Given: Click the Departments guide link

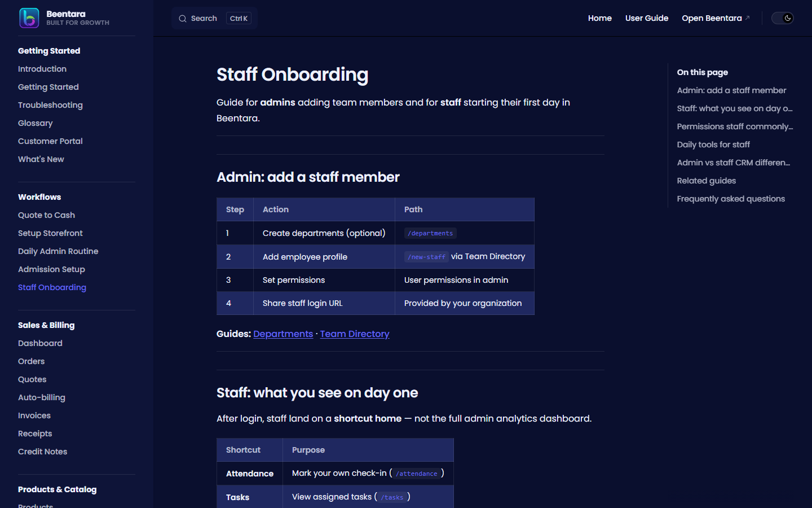Looking at the screenshot, I should (283, 334).
